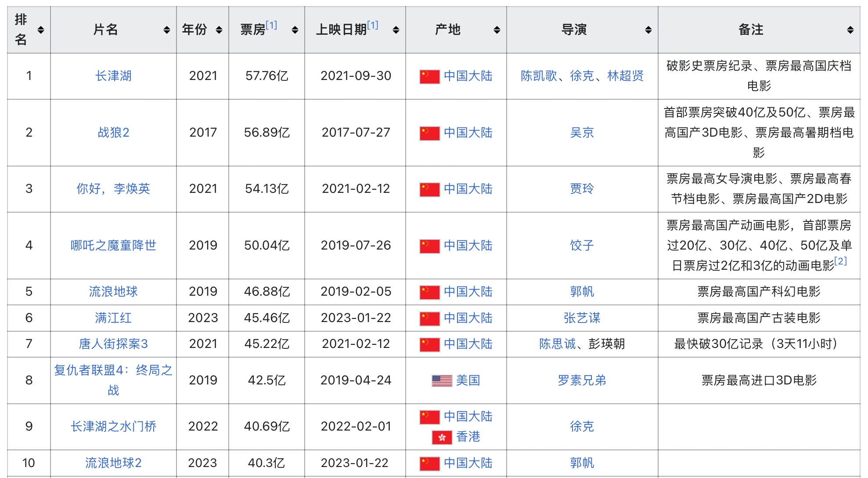868x478 pixels.
Task: Open the 长津湖之水门桥 film link
Action: point(113,426)
